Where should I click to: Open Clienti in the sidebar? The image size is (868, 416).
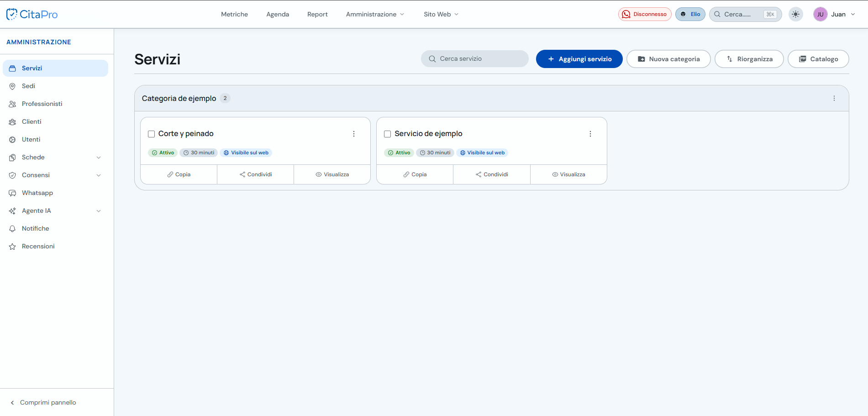click(x=55, y=121)
